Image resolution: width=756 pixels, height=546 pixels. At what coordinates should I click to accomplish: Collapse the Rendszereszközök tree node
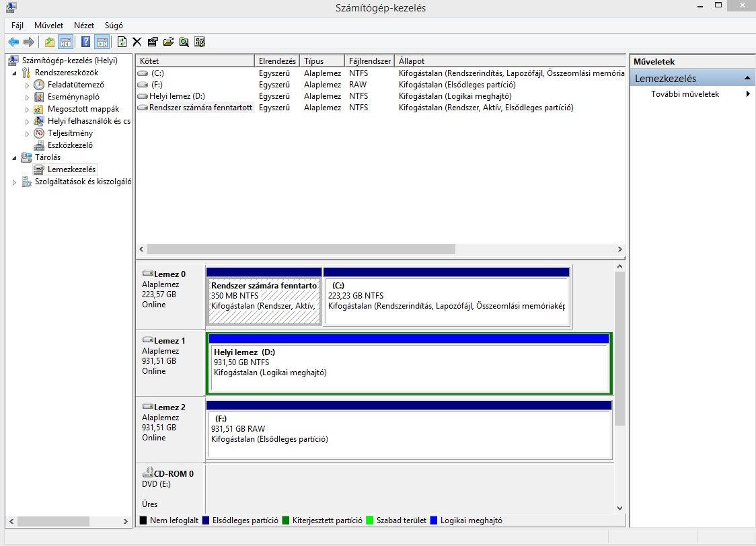pos(15,73)
